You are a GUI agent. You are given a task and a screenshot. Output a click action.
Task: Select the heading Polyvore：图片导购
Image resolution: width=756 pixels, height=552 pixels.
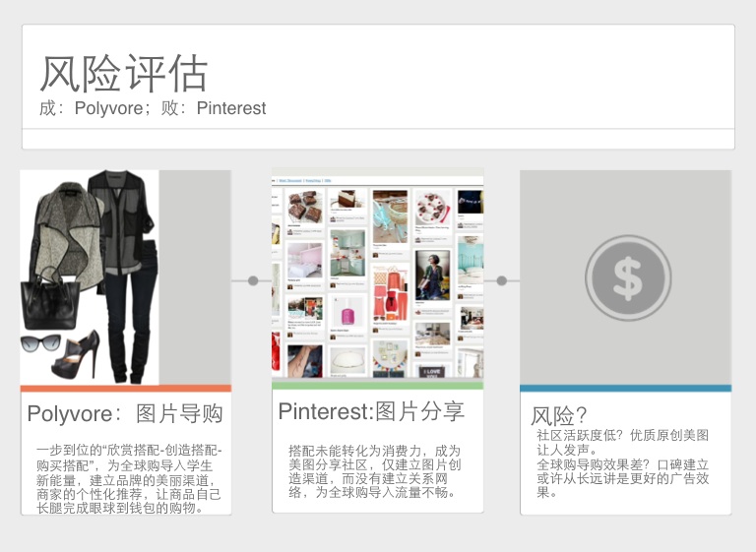(125, 413)
